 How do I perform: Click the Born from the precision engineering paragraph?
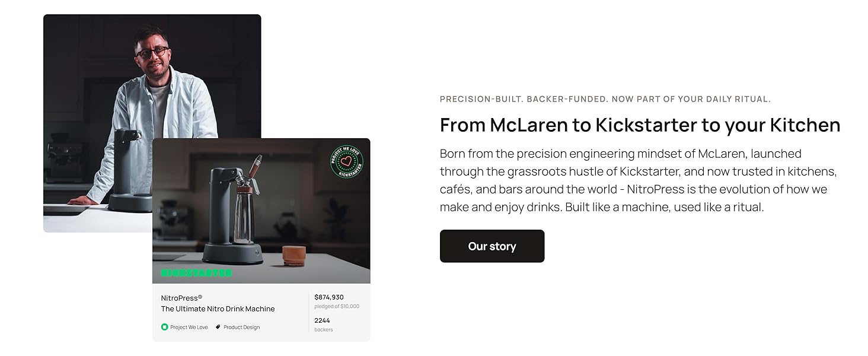(637, 180)
